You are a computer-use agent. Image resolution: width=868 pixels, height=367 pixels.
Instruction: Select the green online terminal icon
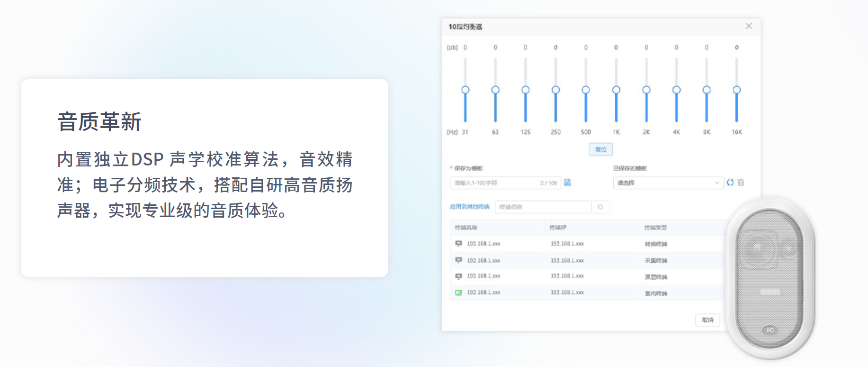pyautogui.click(x=458, y=293)
